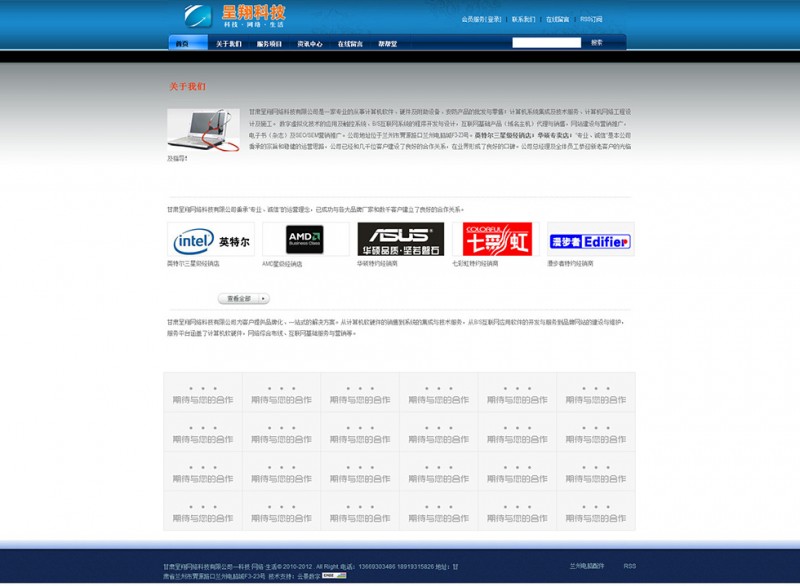This screenshot has width=800, height=586.
Task: Click the Edifier 漫步者 logo
Action: click(590, 240)
